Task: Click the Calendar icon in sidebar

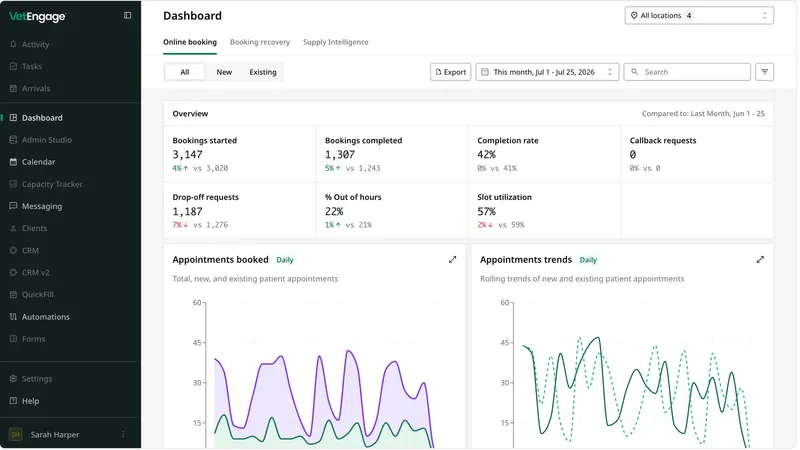Action: pyautogui.click(x=13, y=162)
